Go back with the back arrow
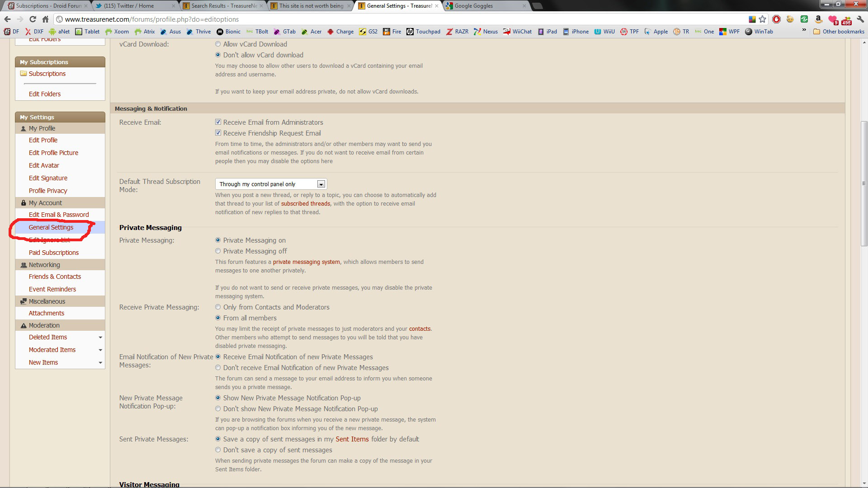Viewport: 868px width, 488px height. pyautogui.click(x=7, y=19)
